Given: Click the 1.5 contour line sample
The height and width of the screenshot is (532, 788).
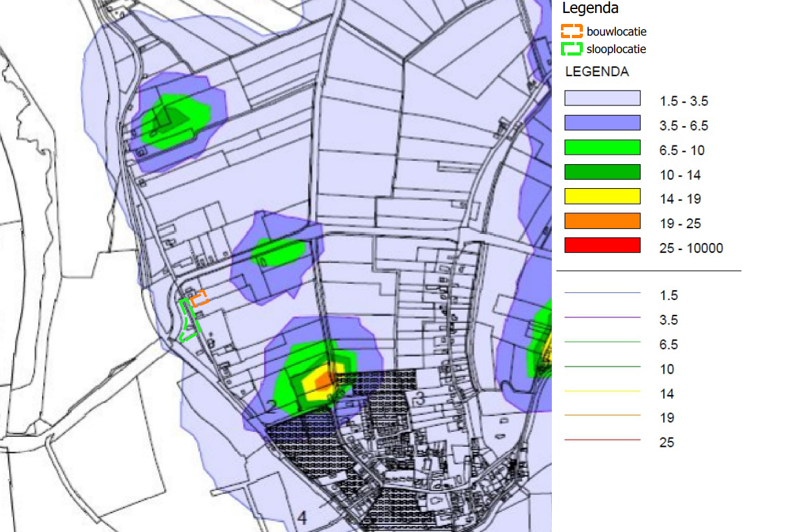Looking at the screenshot, I should [602, 293].
